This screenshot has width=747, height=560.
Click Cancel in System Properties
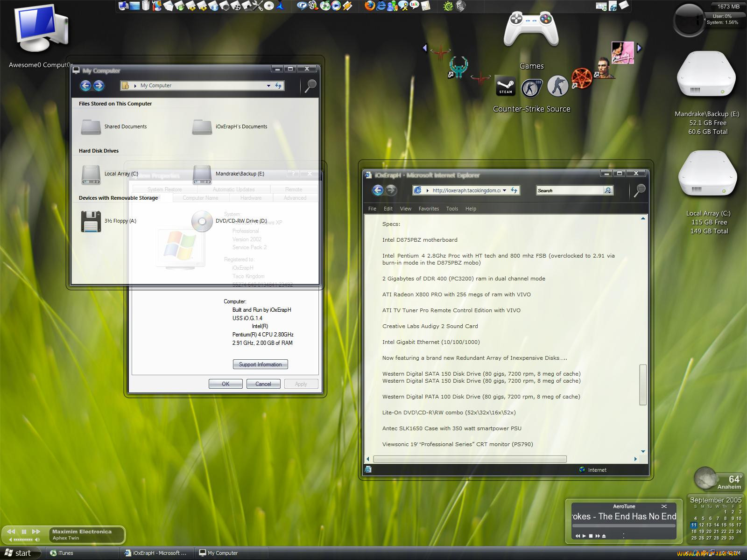pos(263,384)
